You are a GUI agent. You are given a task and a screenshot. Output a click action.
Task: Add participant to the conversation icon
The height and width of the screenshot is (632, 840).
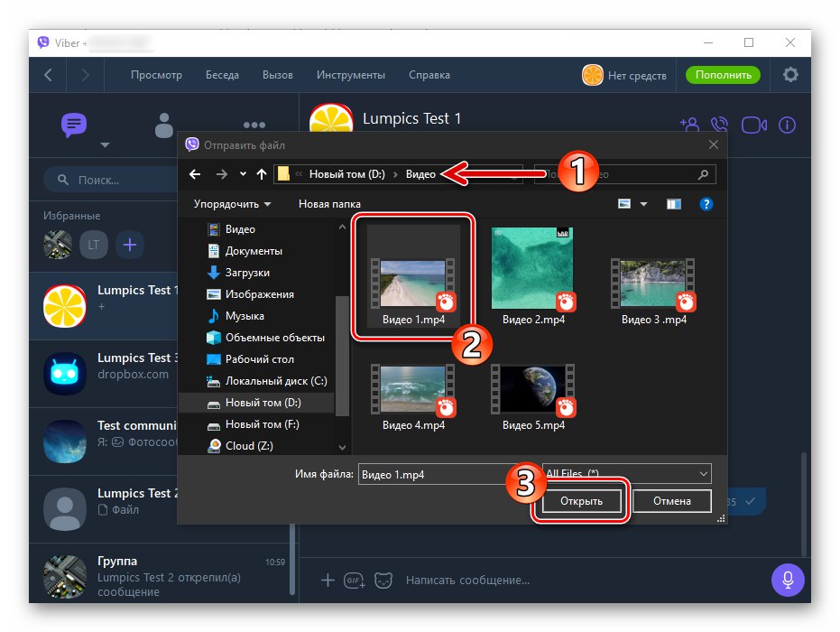[x=689, y=125]
